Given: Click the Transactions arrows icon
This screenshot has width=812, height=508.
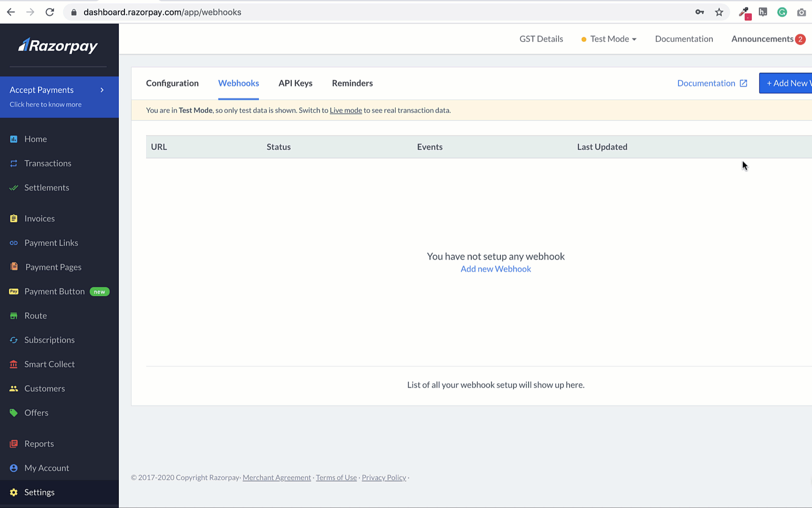Looking at the screenshot, I should pyautogui.click(x=14, y=163).
